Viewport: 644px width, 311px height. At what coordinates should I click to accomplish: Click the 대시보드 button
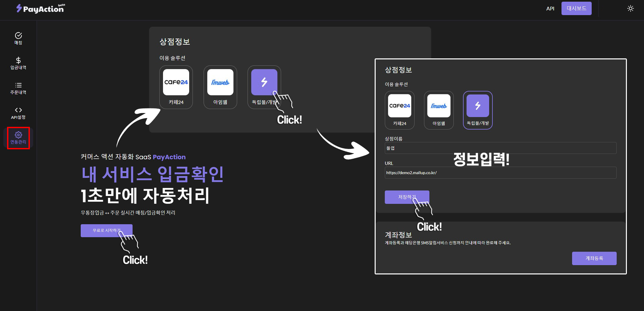coord(576,8)
